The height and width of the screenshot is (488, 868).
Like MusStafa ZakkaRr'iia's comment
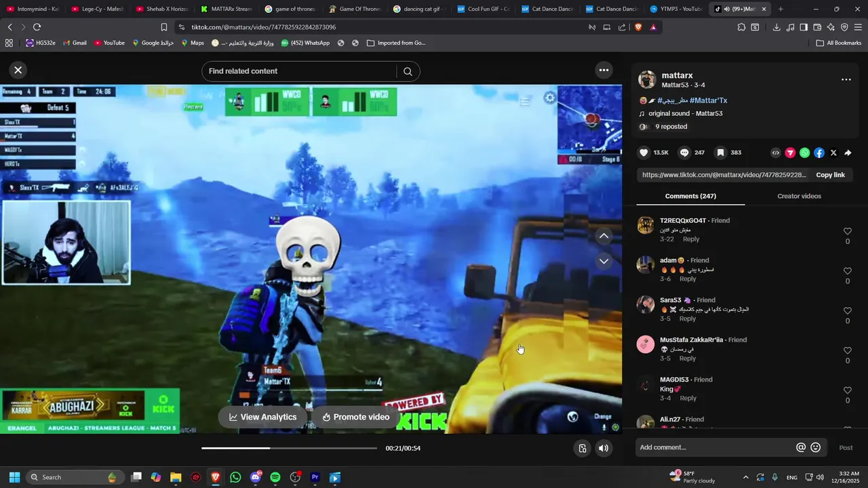(x=847, y=350)
